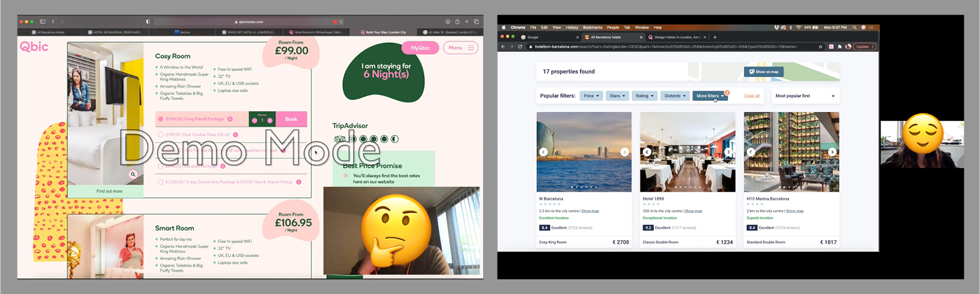Click Clear all filters link
This screenshot has width=980, height=294.
coord(752,96)
